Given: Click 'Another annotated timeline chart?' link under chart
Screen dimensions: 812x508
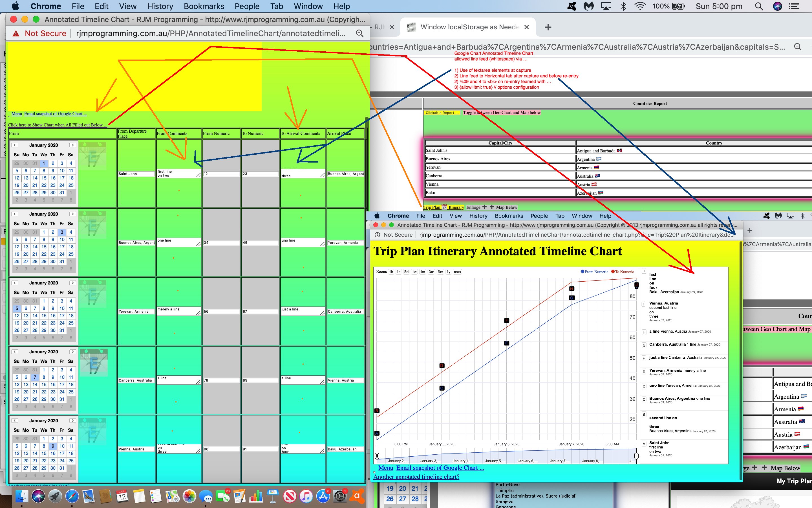Looking at the screenshot, I should click(416, 477).
